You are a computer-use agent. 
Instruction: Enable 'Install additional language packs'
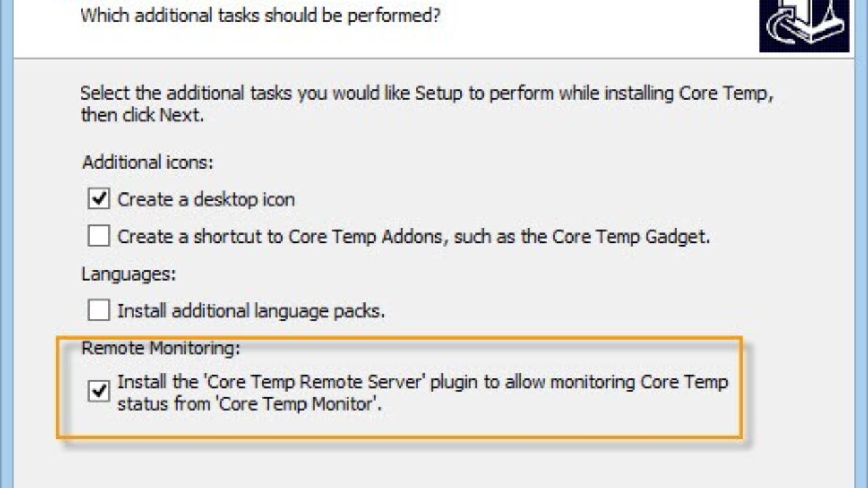point(98,310)
